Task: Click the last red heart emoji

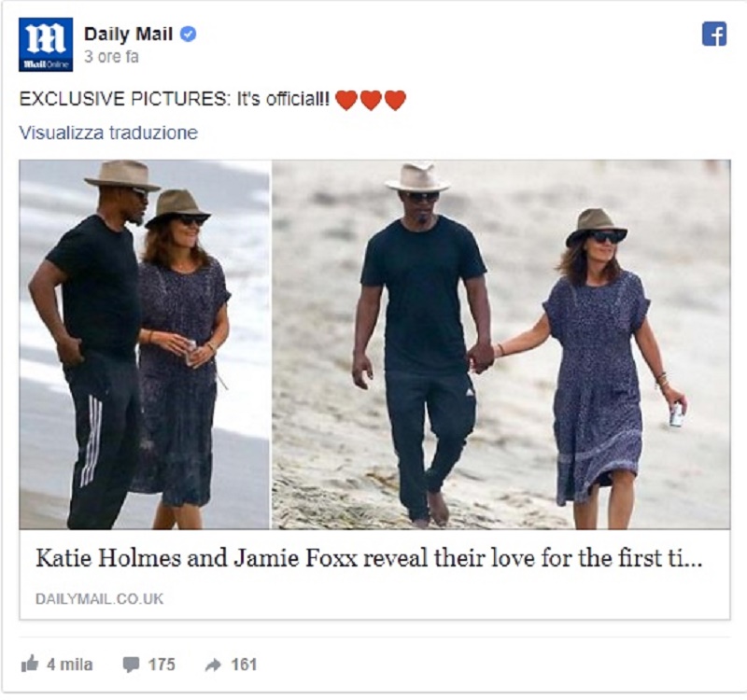Action: tap(395, 100)
